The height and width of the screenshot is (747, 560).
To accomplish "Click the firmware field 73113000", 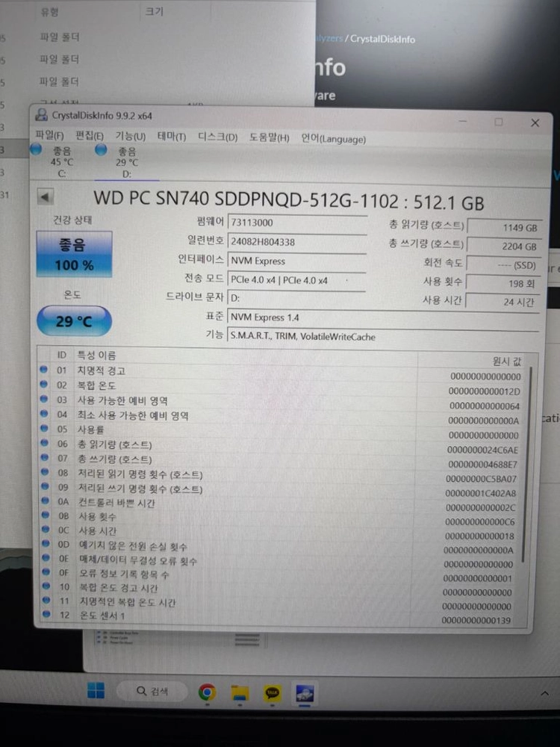I will click(297, 223).
